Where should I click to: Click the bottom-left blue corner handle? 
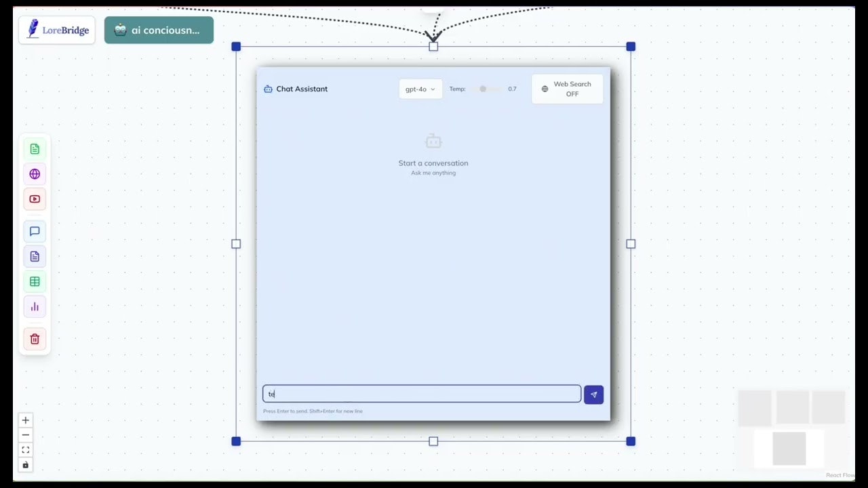236,441
